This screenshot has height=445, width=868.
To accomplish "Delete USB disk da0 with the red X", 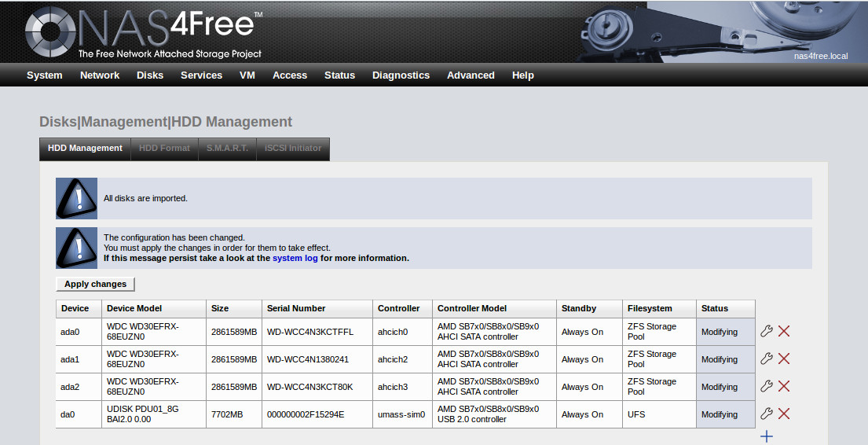I will tap(784, 414).
